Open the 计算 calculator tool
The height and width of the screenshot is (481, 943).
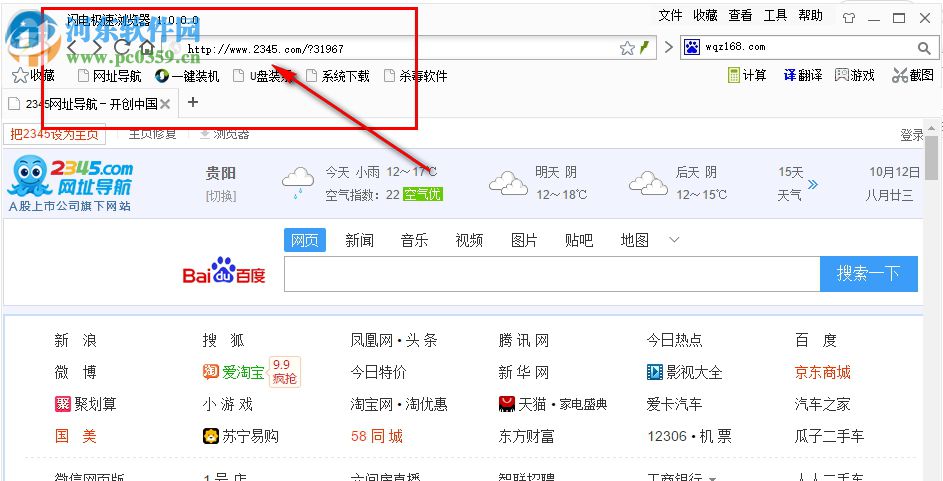[747, 75]
